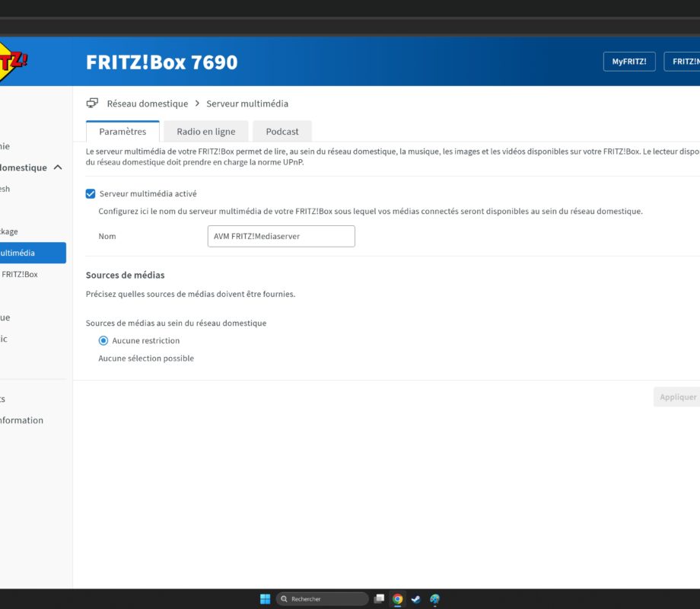Click 'Sources de médias au sein du réseau domestique'
This screenshot has width=700, height=609.
(176, 323)
